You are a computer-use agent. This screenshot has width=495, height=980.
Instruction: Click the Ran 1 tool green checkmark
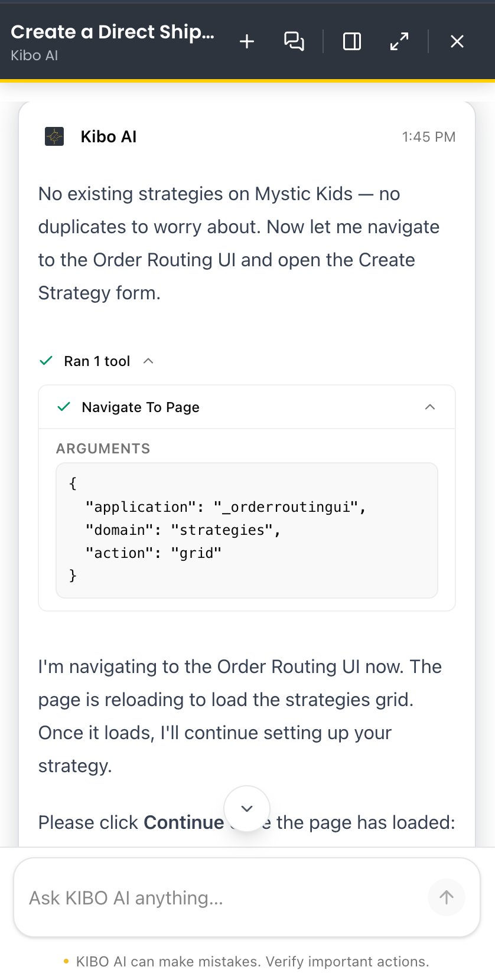[x=46, y=361]
